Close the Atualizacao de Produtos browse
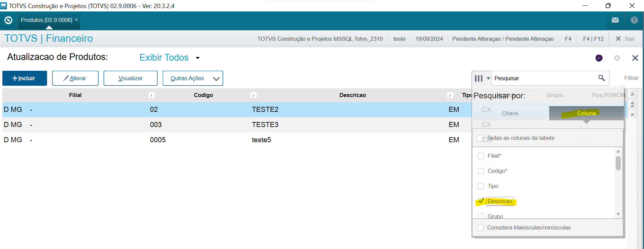The width and height of the screenshot is (644, 249). click(x=635, y=58)
